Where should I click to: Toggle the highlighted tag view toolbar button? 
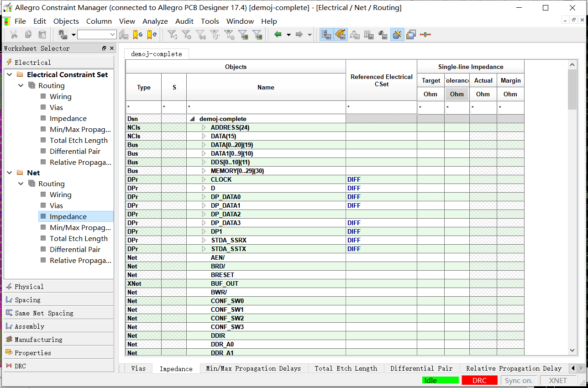(x=341, y=34)
